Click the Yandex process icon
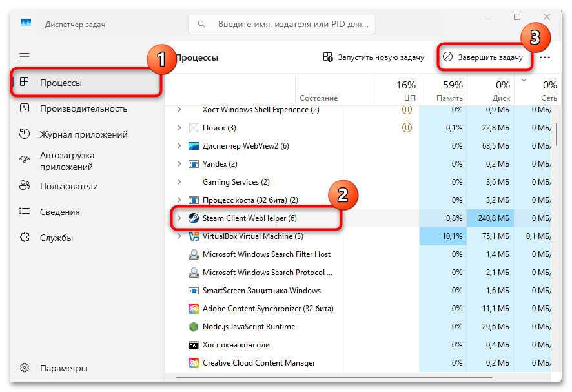The width and height of the screenshot is (572, 392). 193,164
